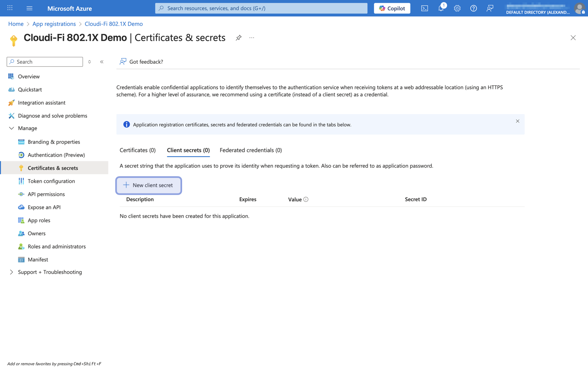Open the apps grid launcher icon
Image resolution: width=588 pixels, height=368 pixels.
[x=10, y=8]
